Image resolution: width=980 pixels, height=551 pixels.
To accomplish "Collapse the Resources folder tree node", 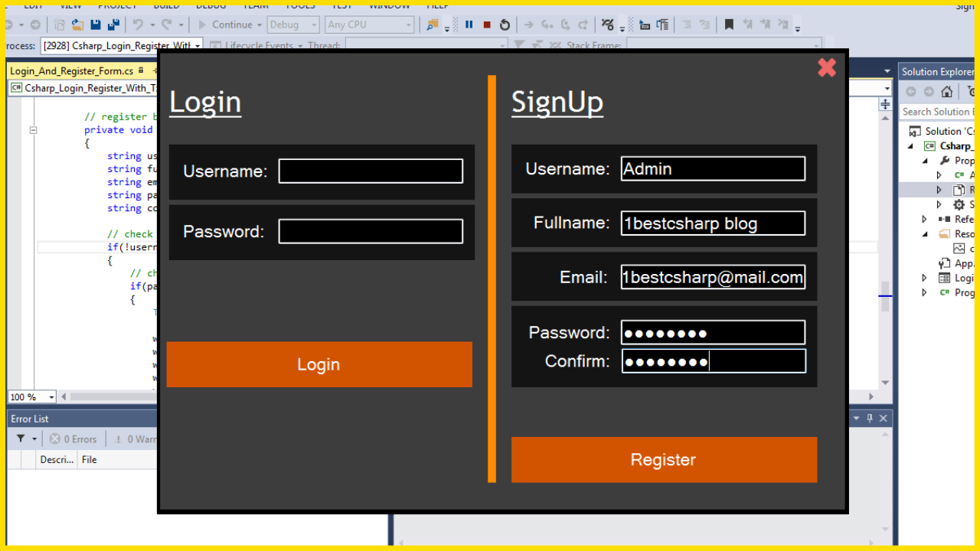I will pos(925,234).
